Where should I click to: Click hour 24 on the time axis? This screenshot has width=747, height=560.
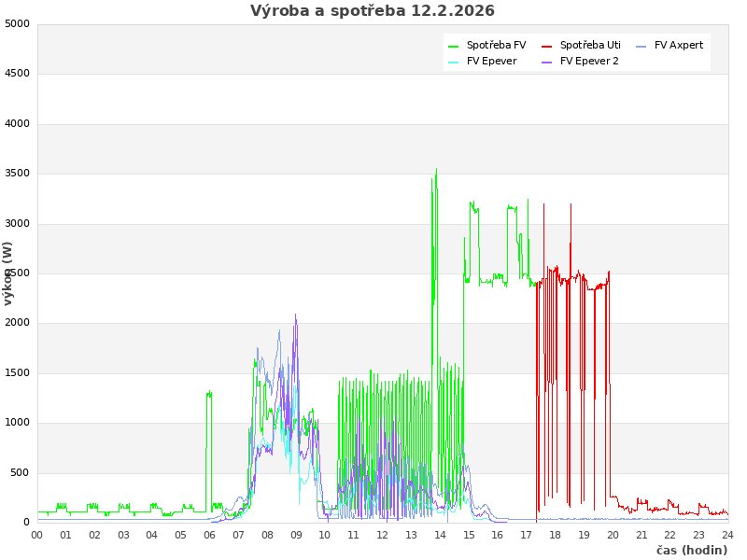(727, 535)
